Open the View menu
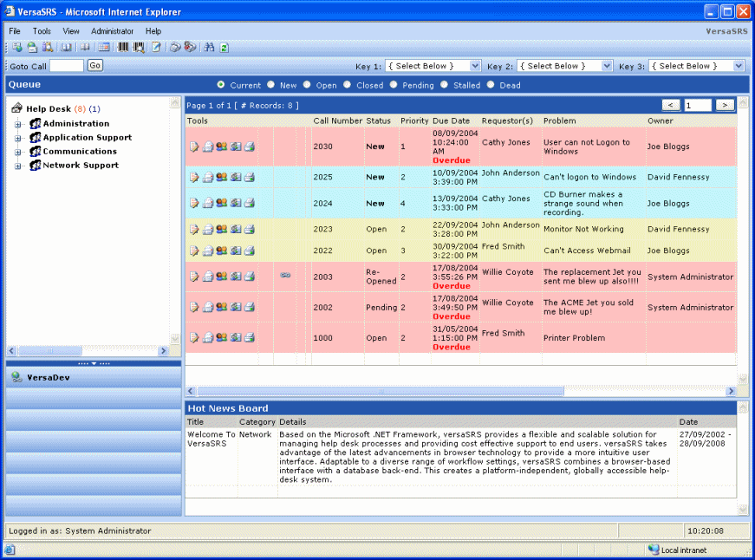The height and width of the screenshot is (560, 755). tap(71, 31)
